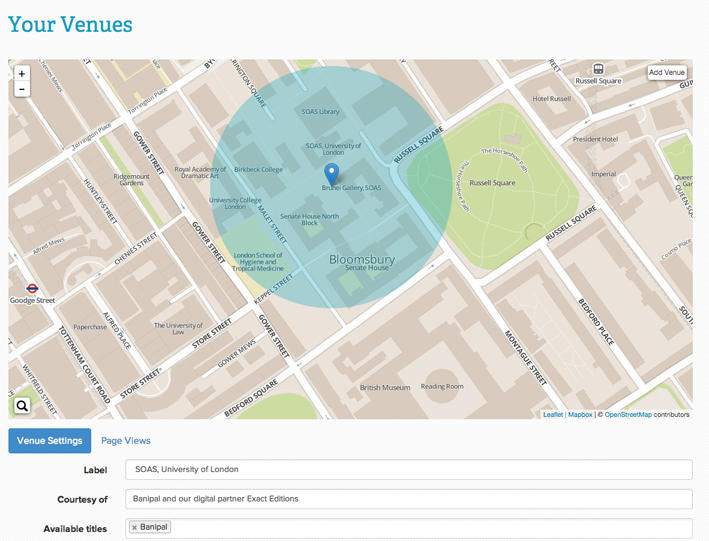The image size is (709, 541).
Task: Switch to the Page Views tab
Action: pyautogui.click(x=126, y=441)
